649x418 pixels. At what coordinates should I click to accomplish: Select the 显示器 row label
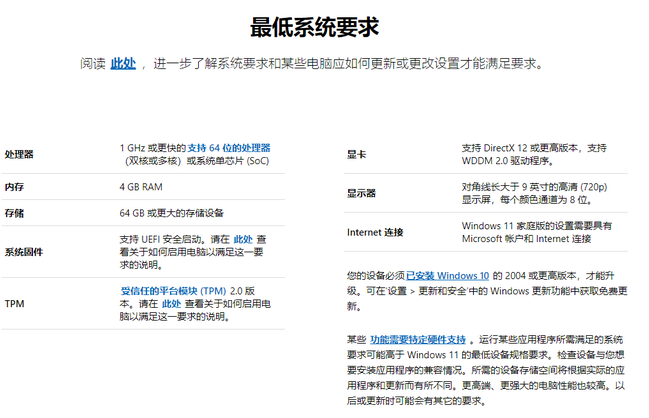(361, 193)
